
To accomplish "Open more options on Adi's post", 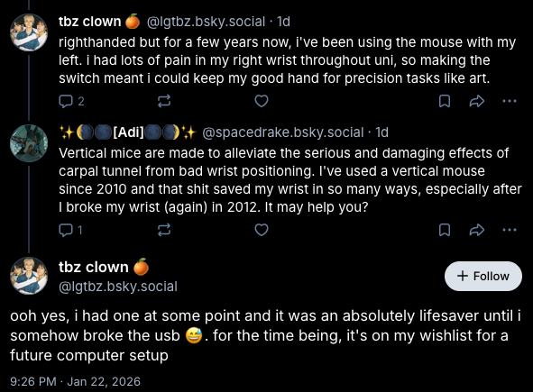I will (x=510, y=230).
